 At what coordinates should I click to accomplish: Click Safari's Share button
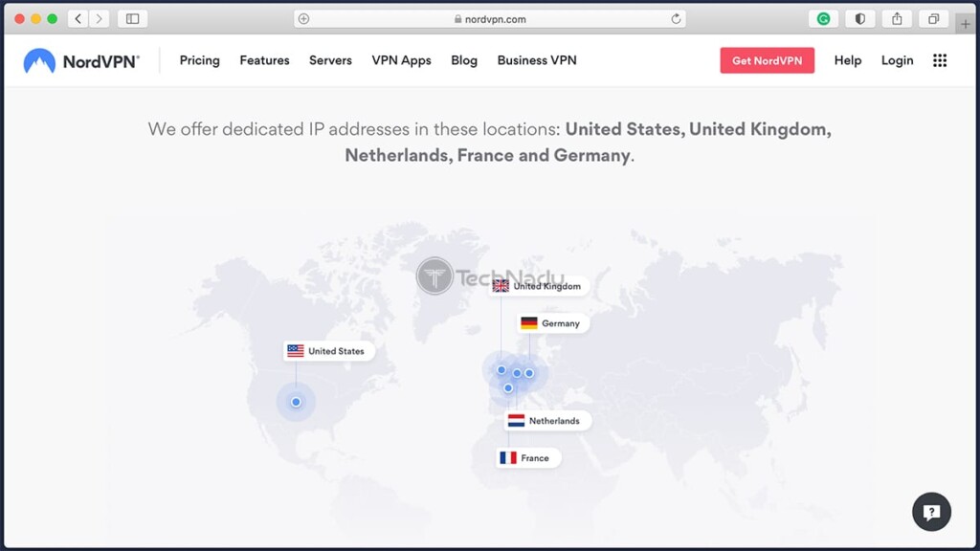(x=897, y=19)
